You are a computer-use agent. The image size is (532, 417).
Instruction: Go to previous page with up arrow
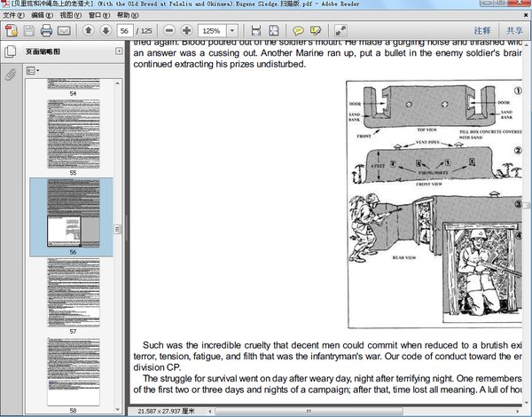(x=89, y=30)
